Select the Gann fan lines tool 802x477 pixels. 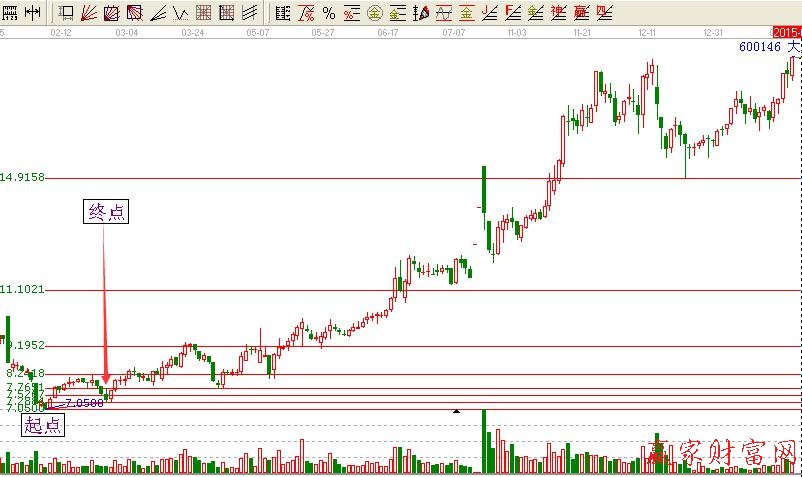coord(89,13)
